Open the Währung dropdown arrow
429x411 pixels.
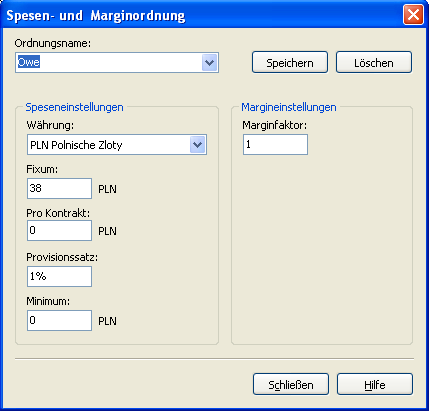pyautogui.click(x=198, y=145)
